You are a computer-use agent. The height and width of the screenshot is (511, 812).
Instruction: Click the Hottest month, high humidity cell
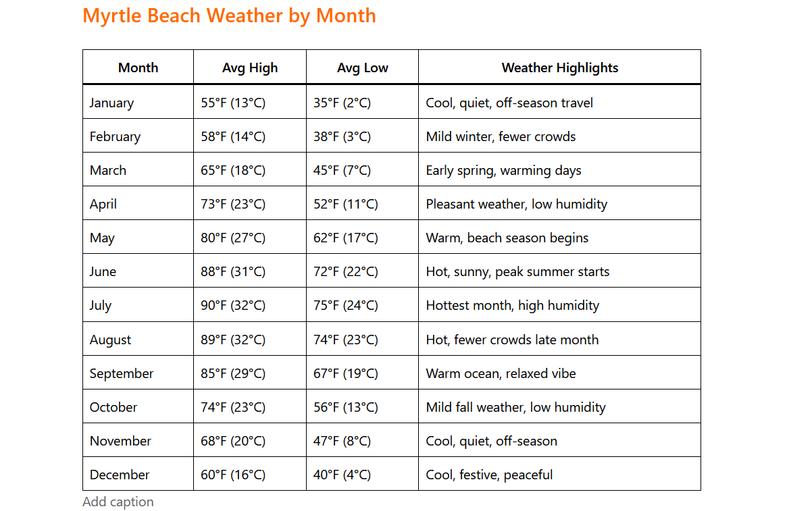point(513,305)
